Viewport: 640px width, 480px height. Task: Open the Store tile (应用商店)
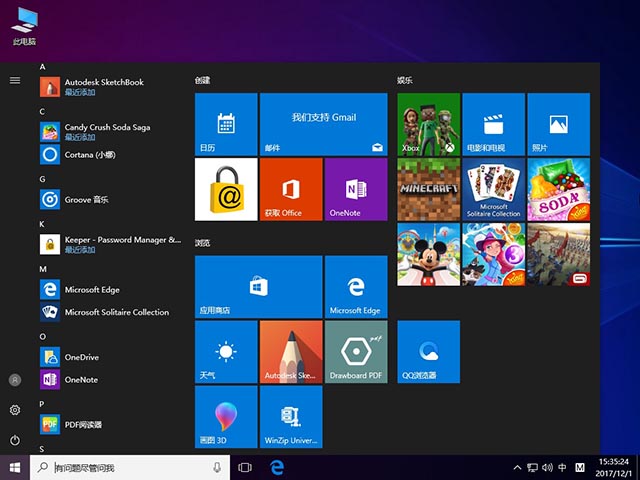click(x=258, y=287)
